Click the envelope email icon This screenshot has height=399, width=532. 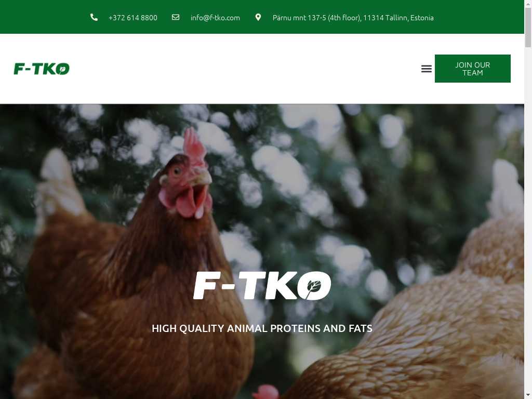coord(176,17)
